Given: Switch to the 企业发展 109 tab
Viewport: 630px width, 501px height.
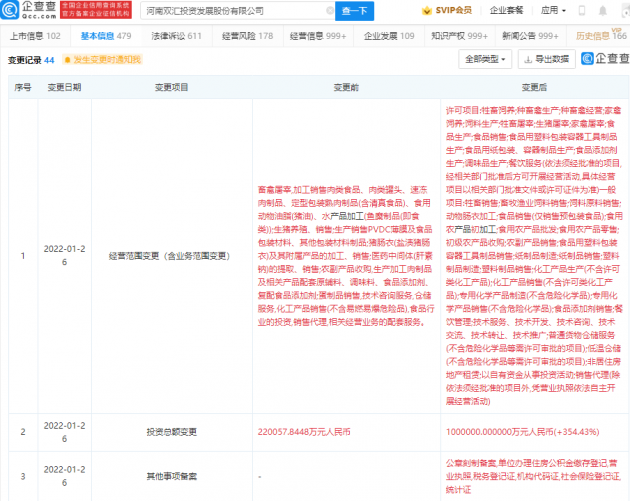Looking at the screenshot, I should (x=389, y=36).
